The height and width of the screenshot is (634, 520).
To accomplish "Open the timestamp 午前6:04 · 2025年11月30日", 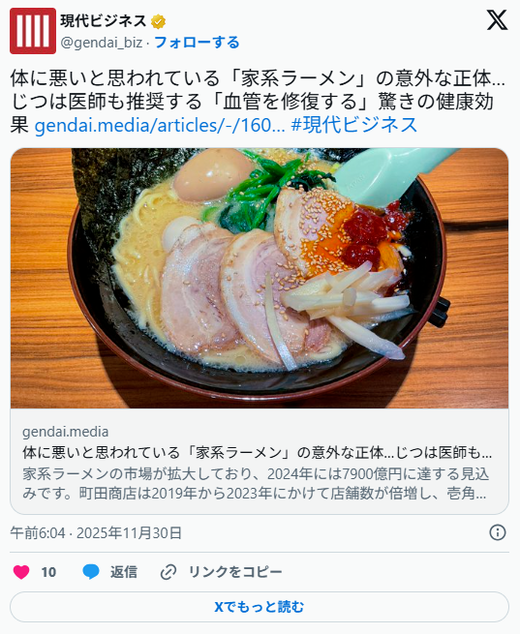I will pos(96,533).
